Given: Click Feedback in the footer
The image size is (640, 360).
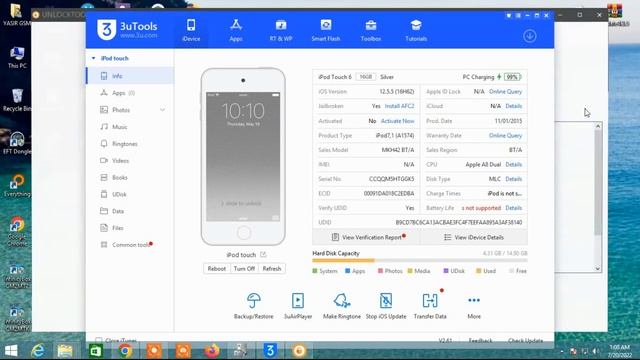Looking at the screenshot, I should coord(480,340).
